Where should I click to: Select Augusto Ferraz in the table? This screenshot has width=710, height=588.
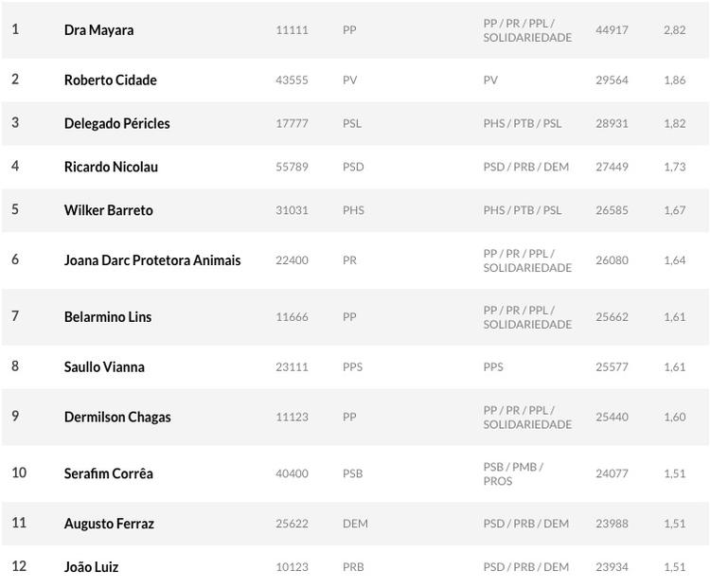[109, 525]
